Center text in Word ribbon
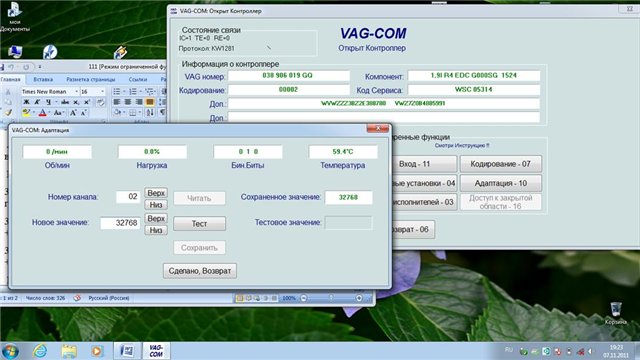 tap(128, 102)
